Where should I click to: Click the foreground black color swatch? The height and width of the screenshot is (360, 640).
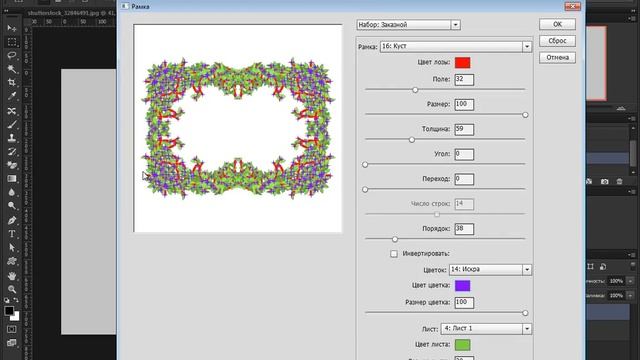pyautogui.click(x=9, y=311)
